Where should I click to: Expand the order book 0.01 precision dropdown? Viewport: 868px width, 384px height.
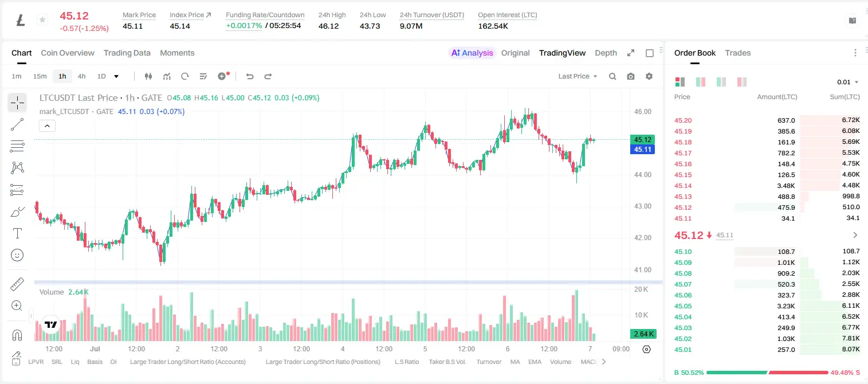(x=848, y=82)
